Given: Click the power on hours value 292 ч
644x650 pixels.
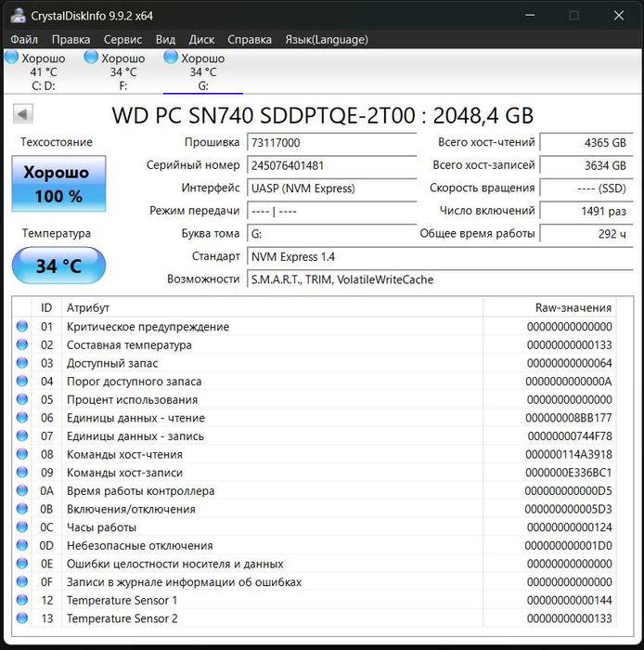Looking at the screenshot, I should coord(586,234).
